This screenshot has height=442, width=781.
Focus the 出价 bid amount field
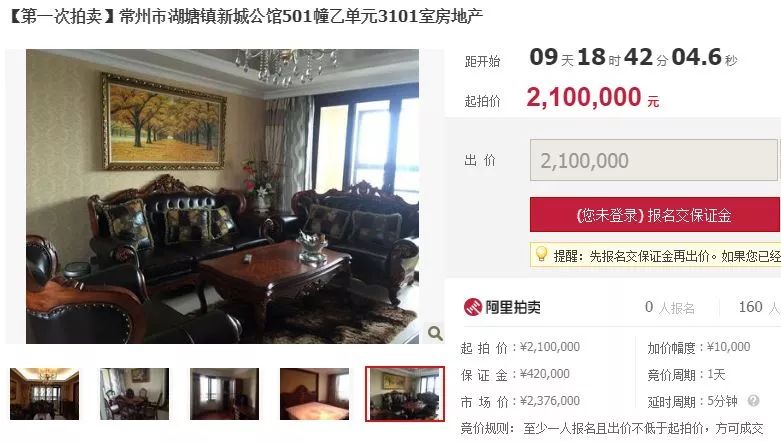[653, 160]
